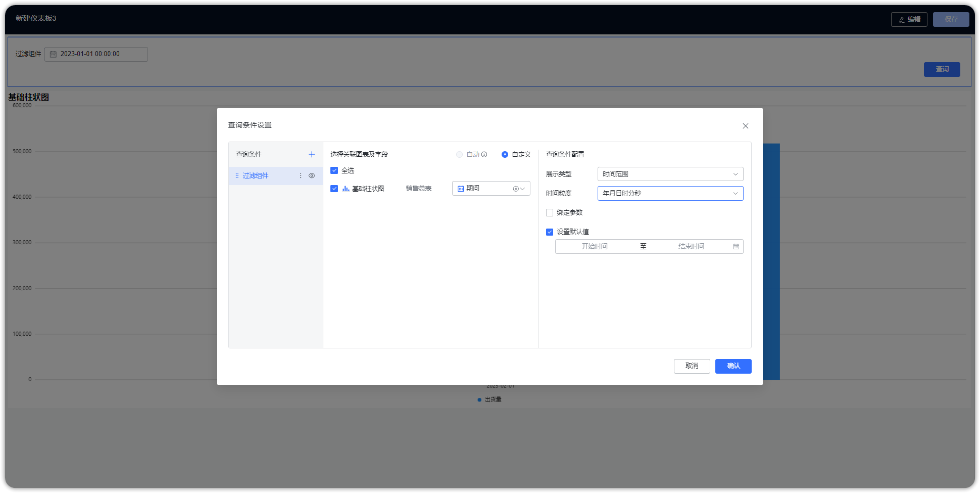Click the 基础柱状图 chart title on dashboard
Screen dimensions: 980x493
click(x=28, y=97)
